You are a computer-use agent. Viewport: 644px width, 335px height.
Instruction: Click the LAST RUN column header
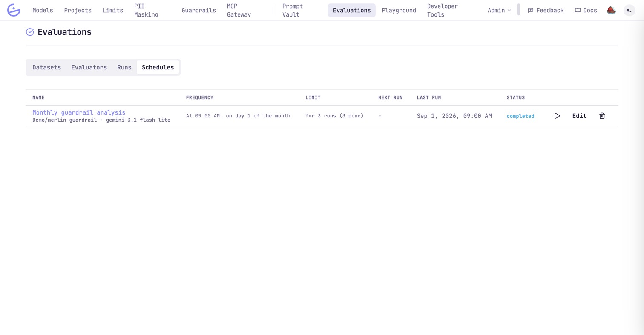[x=428, y=97]
